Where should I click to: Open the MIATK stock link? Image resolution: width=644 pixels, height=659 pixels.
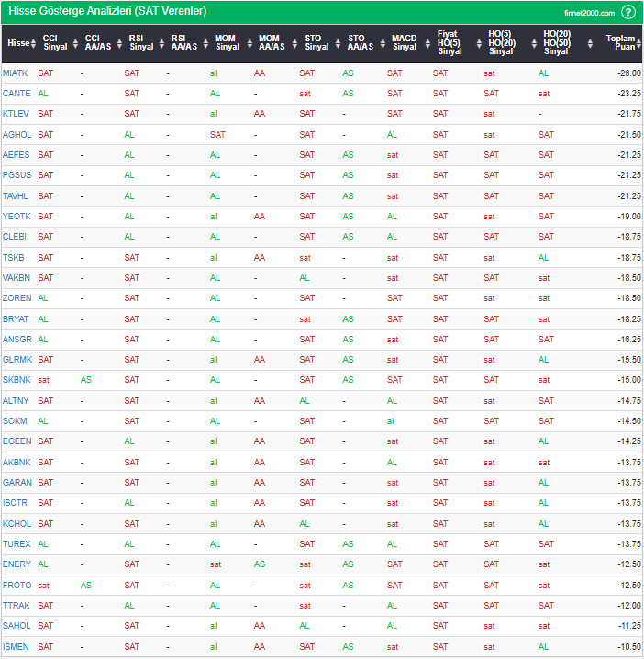coord(16,73)
